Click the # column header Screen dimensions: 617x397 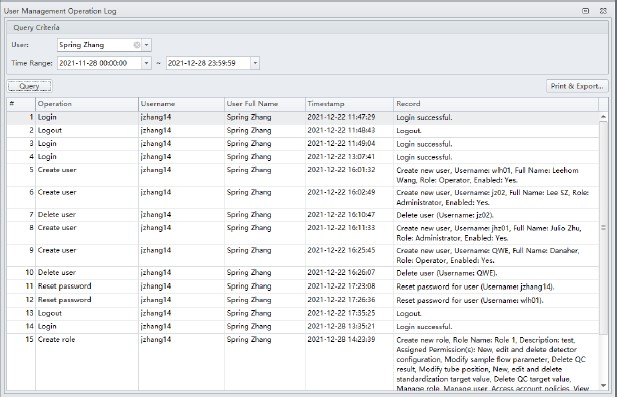[x=21, y=104]
